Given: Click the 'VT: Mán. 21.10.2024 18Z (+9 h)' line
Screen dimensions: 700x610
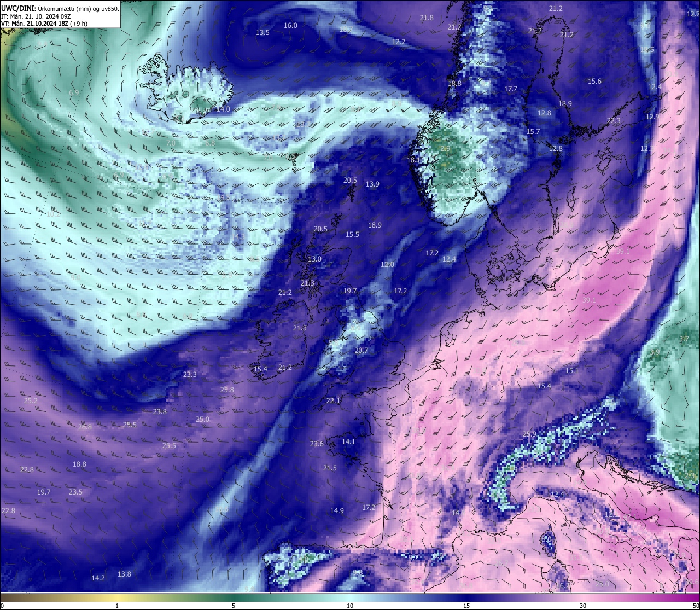Looking at the screenshot, I should click(44, 24).
